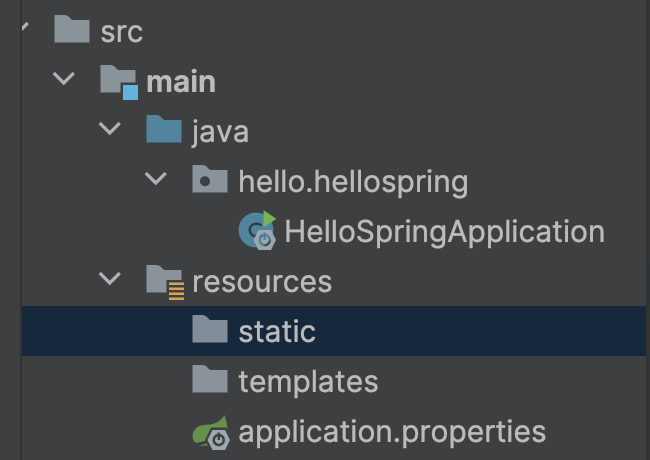This screenshot has width=650, height=460.
Task: Collapse the java folder arrow
Action: 110,130
